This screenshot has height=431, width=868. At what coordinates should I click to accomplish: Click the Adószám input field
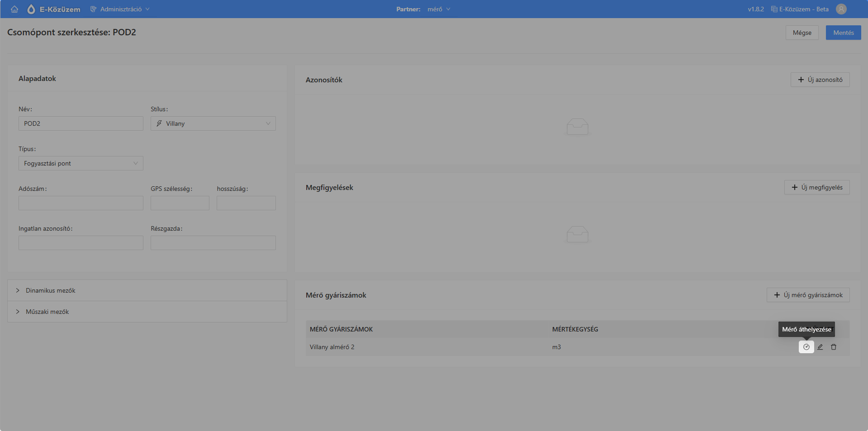[81, 203]
